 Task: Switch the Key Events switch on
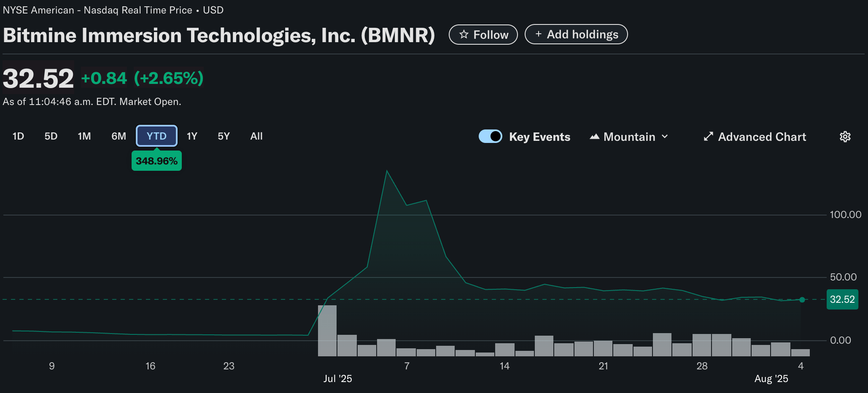point(490,136)
